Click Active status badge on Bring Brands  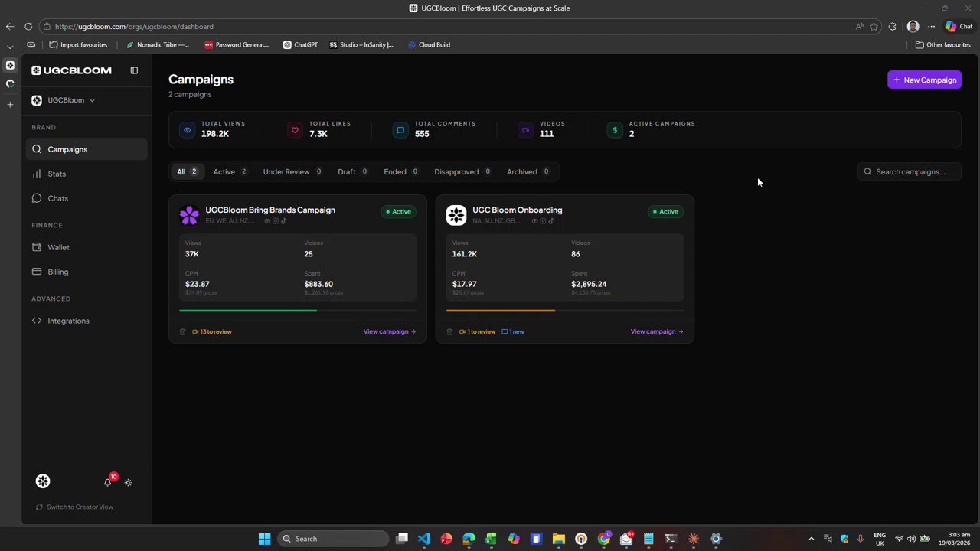(398, 211)
